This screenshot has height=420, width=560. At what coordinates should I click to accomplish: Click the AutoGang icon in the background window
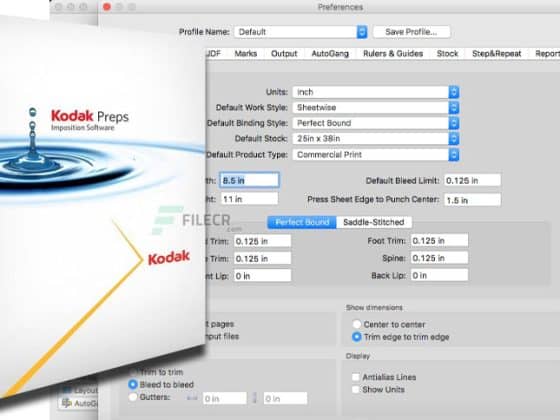tap(66, 403)
